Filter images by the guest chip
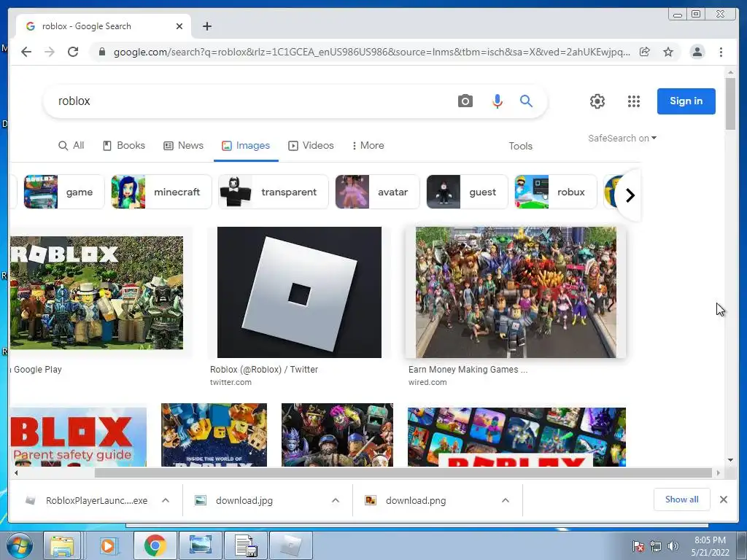This screenshot has height=560, width=747. pos(467,192)
